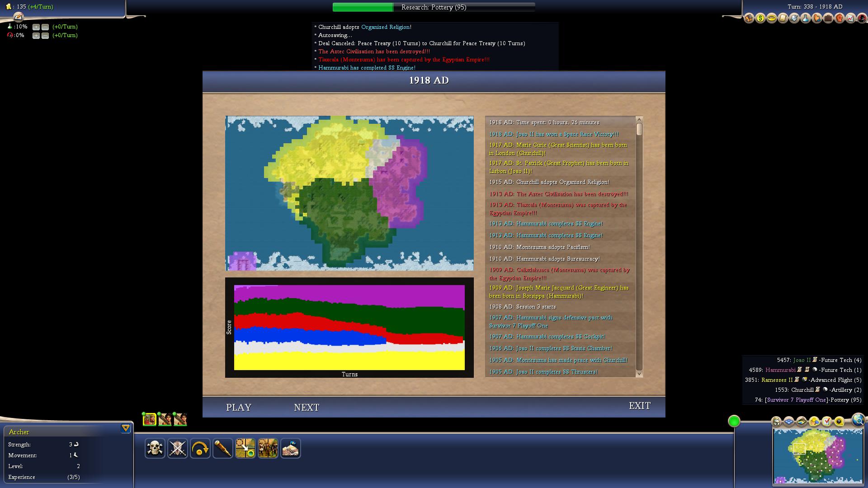Open the Domestic Advisor house icon

click(x=749, y=18)
